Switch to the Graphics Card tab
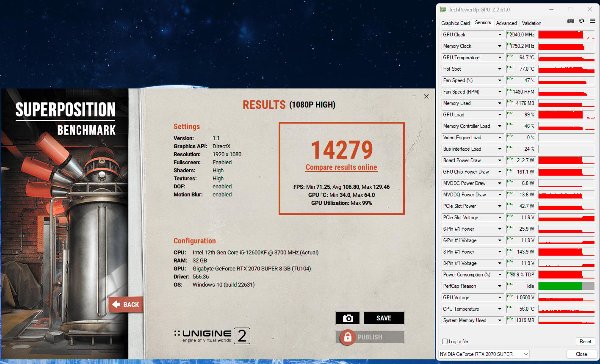This screenshot has height=364, width=600. pyautogui.click(x=456, y=23)
